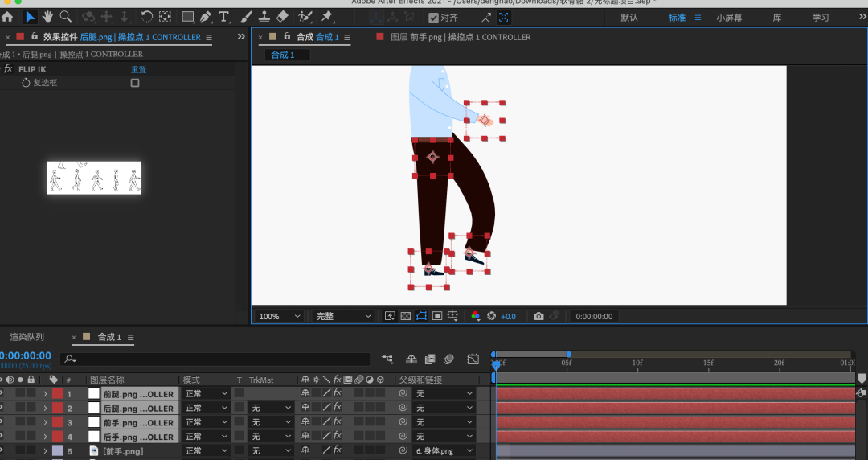Click the label color swatch of layer 2
The height and width of the screenshot is (460, 868).
(x=57, y=409)
